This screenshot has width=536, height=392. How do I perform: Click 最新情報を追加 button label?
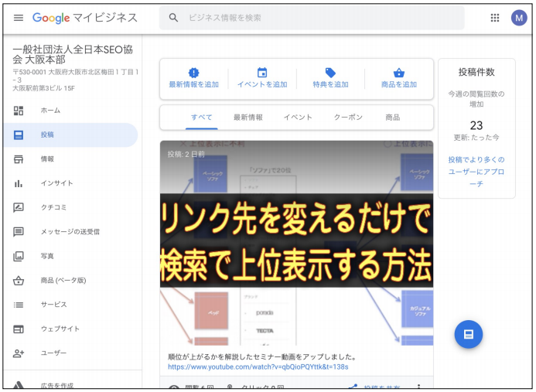pyautogui.click(x=194, y=84)
